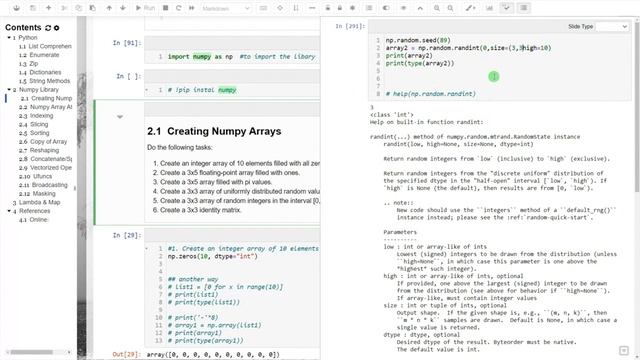Click the pip install numpy code cell

click(232, 90)
